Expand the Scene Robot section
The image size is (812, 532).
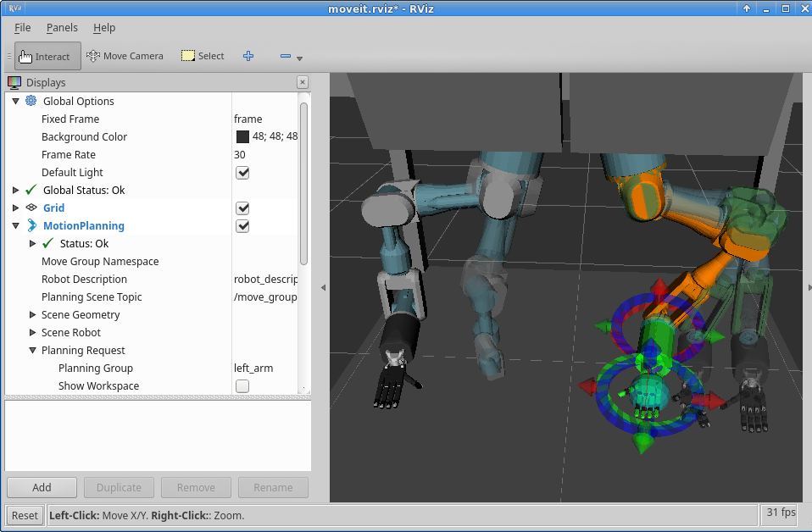pos(32,332)
